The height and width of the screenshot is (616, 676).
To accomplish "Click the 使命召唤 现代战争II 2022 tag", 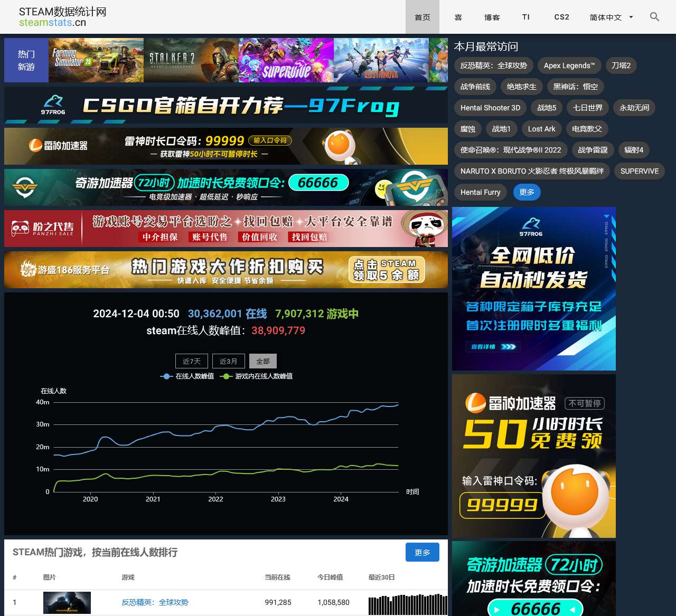I will click(511, 150).
